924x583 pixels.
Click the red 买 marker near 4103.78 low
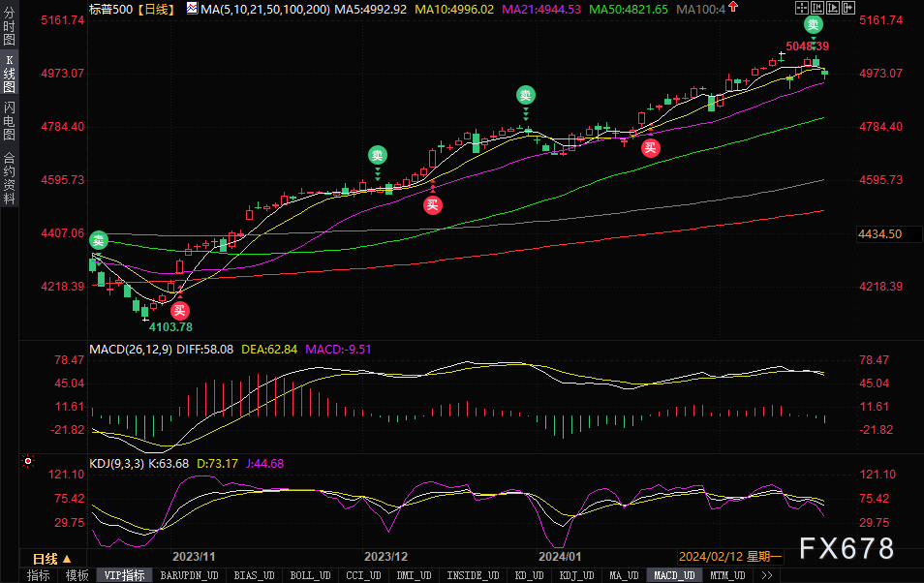point(180,311)
